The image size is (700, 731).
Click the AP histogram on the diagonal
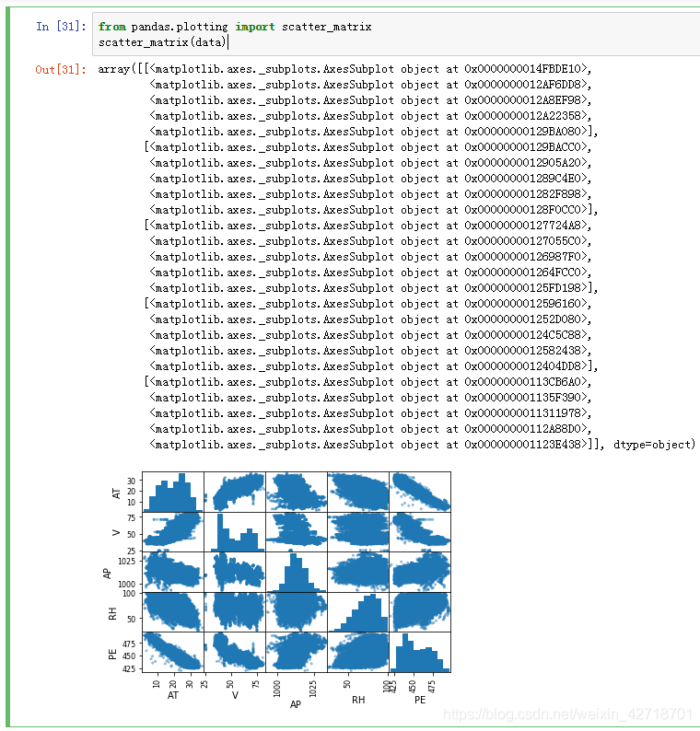click(x=297, y=572)
